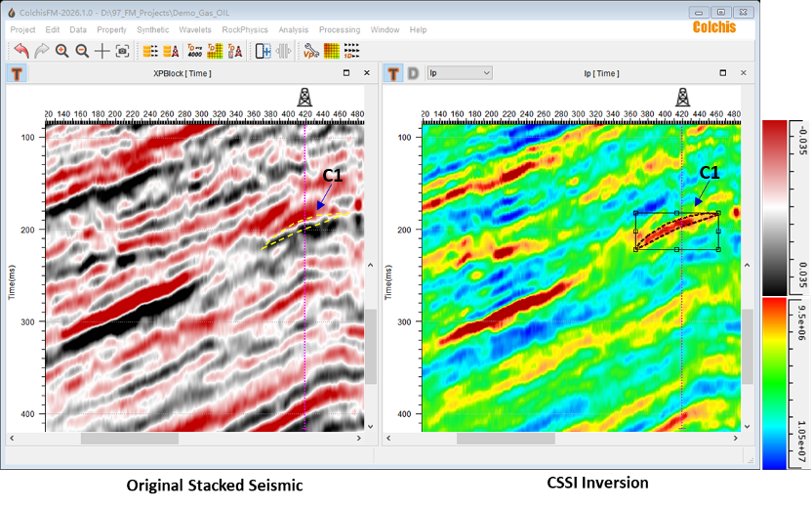Toggle the split-view panel layout icon
This screenshot has height=508, width=812.
pyautogui.click(x=264, y=51)
